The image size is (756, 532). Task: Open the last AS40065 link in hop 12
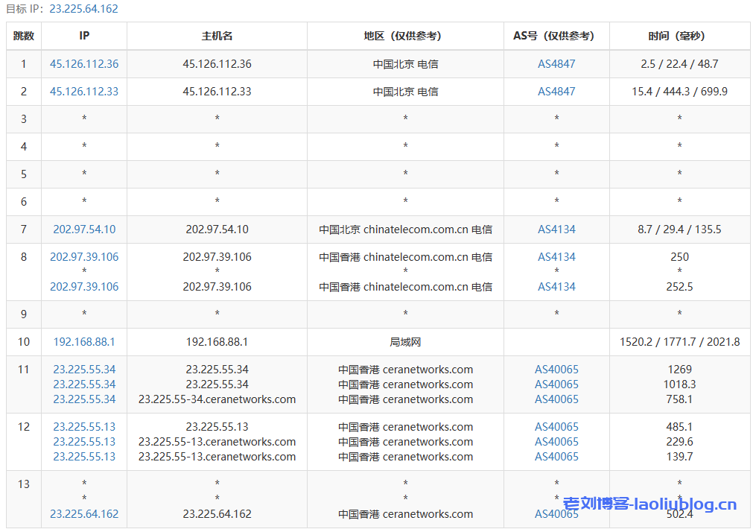[x=556, y=457]
